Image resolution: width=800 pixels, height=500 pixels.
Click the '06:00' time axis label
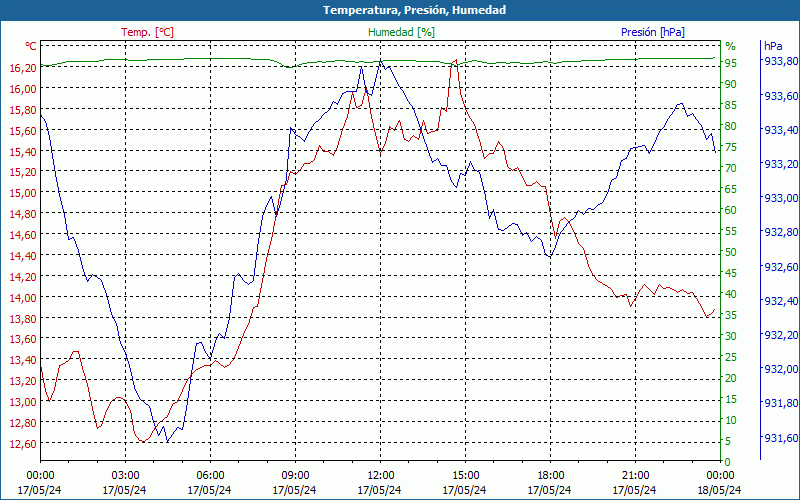click(210, 476)
